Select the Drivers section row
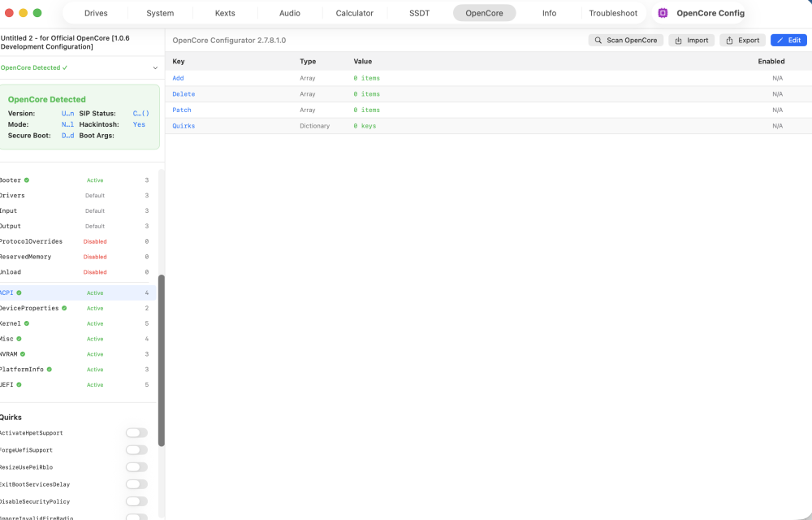The height and width of the screenshot is (520, 812). (x=76, y=196)
